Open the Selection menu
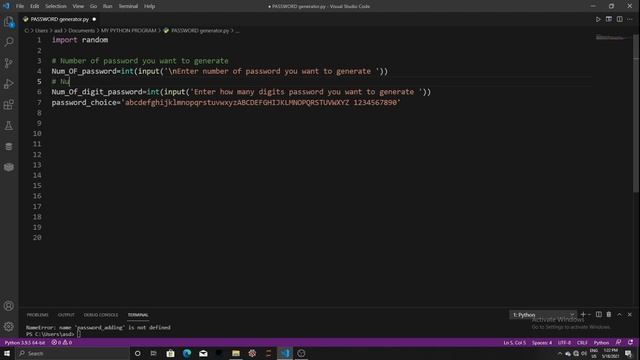Viewport: 640px width, 360px height. [x=56, y=6]
